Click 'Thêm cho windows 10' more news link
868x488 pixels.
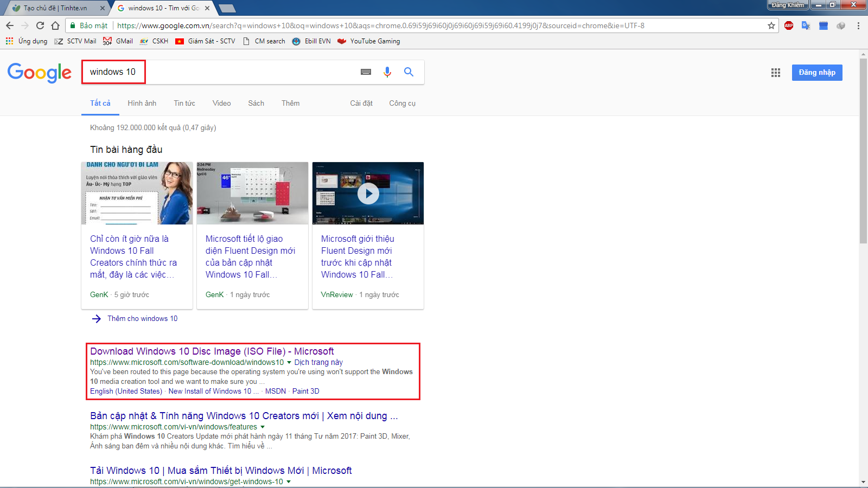click(x=142, y=319)
